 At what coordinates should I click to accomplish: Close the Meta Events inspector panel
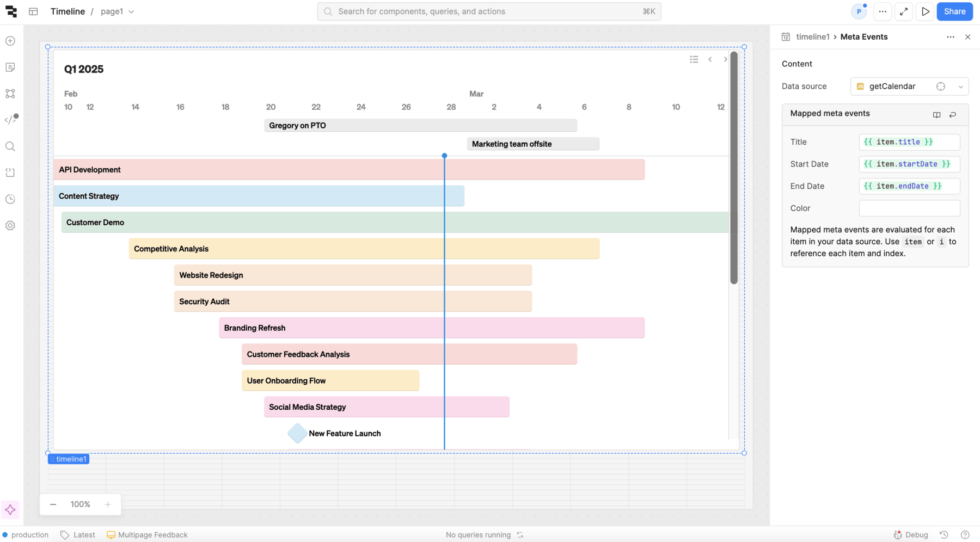click(967, 37)
